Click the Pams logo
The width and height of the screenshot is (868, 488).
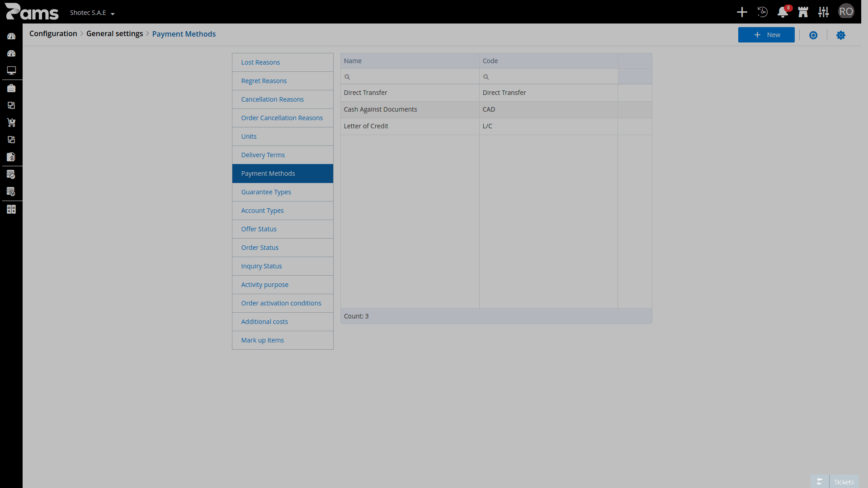tap(32, 12)
